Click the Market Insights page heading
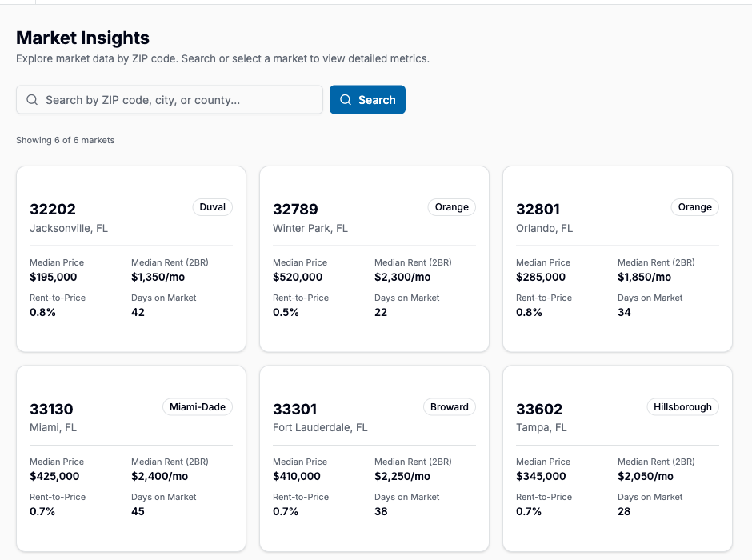This screenshot has width=752, height=560. pyautogui.click(x=82, y=38)
